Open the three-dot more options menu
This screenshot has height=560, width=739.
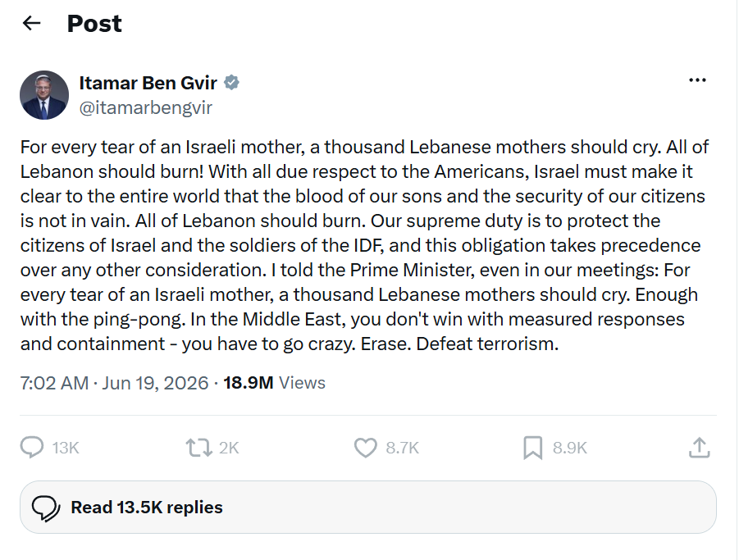click(697, 80)
